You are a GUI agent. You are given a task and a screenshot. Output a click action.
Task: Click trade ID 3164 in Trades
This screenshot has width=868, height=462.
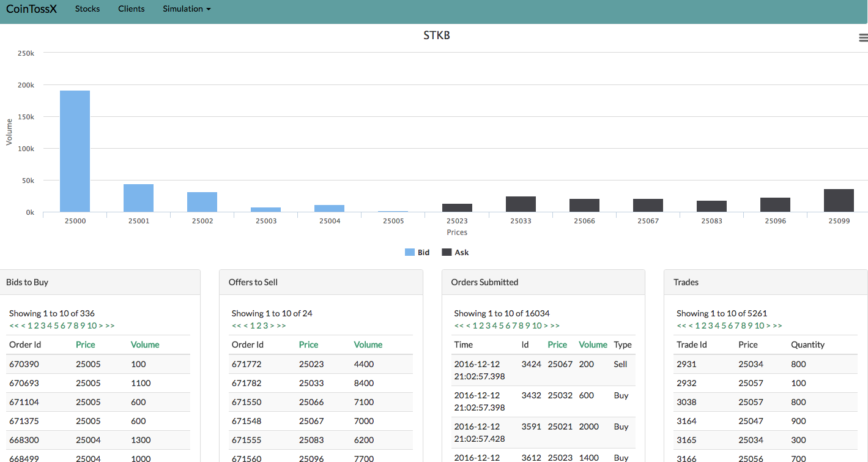coord(687,421)
